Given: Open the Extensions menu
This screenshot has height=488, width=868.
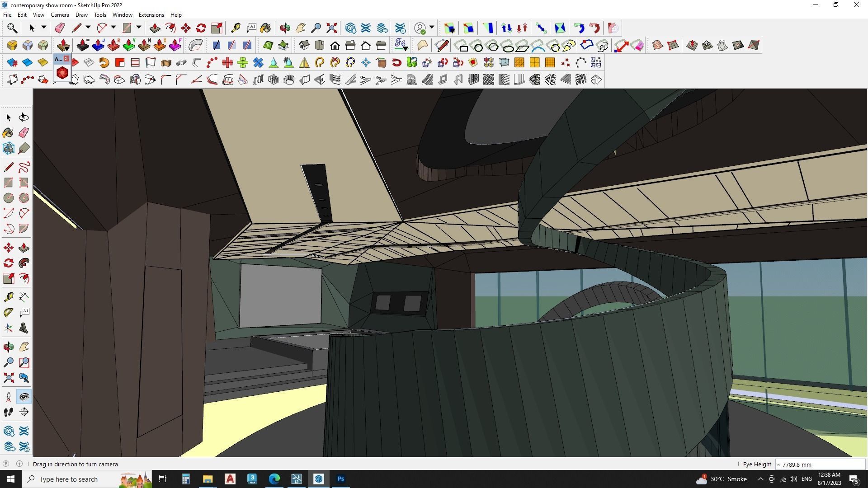Looking at the screenshot, I should point(151,15).
